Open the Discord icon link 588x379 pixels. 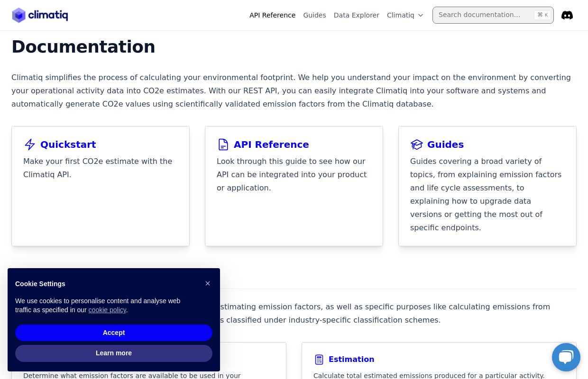coord(567,15)
